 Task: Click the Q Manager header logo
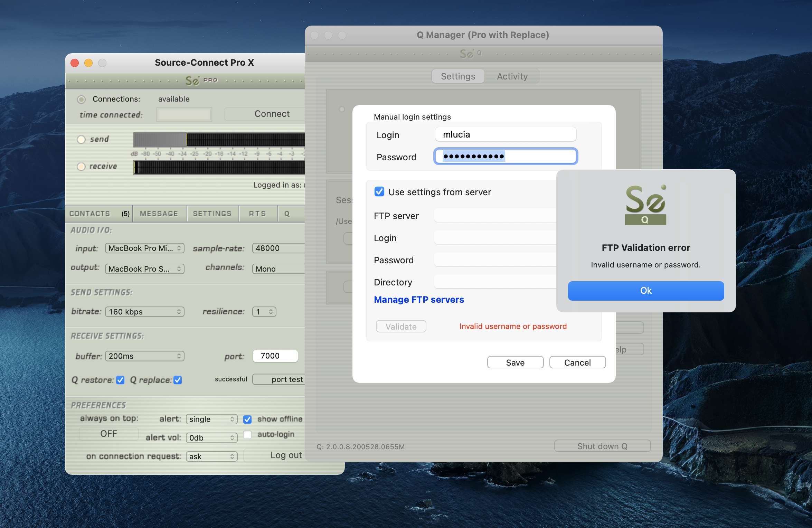470,54
